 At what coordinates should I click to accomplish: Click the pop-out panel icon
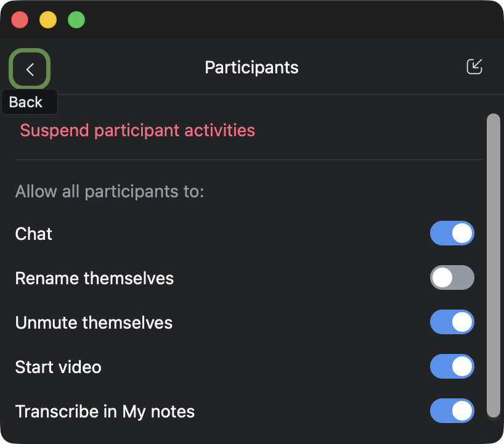point(474,67)
